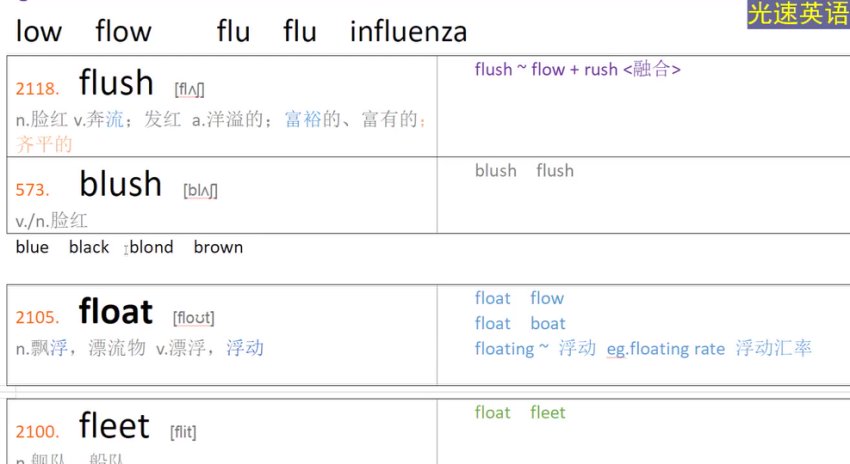
Task: Click entry number 573
Action: 32,190
